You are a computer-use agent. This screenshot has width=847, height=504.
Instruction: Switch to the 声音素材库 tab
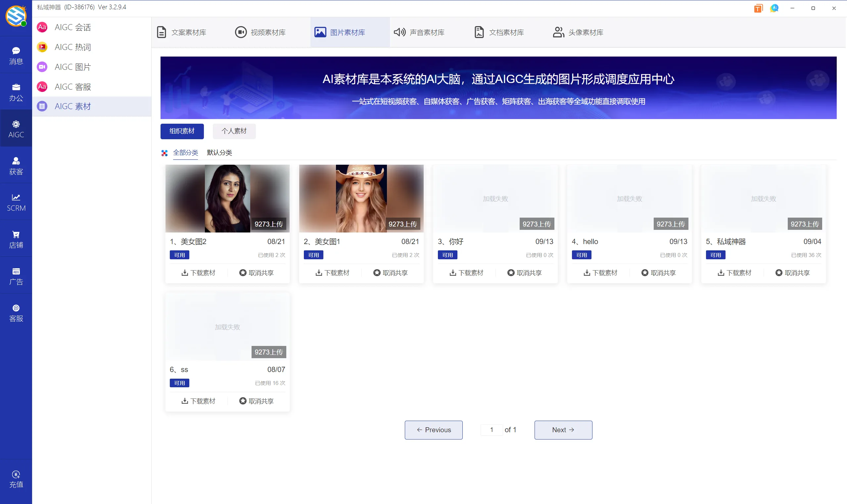(419, 32)
